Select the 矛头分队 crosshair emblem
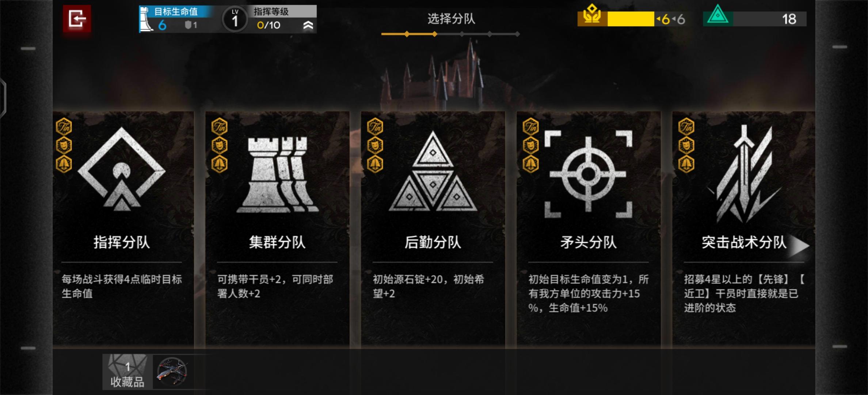 pyautogui.click(x=588, y=174)
